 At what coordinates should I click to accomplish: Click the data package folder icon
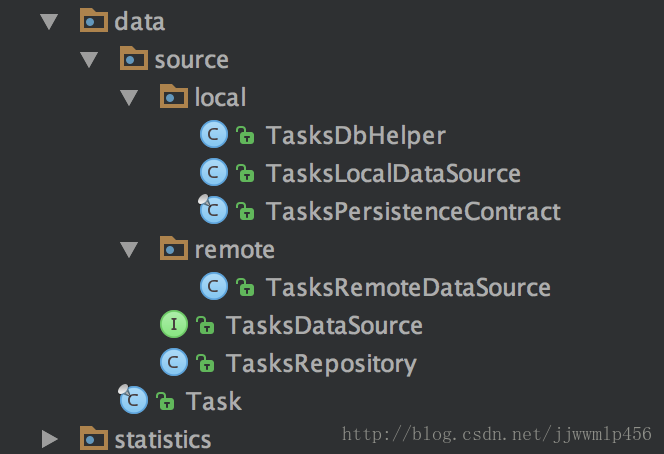click(94, 21)
